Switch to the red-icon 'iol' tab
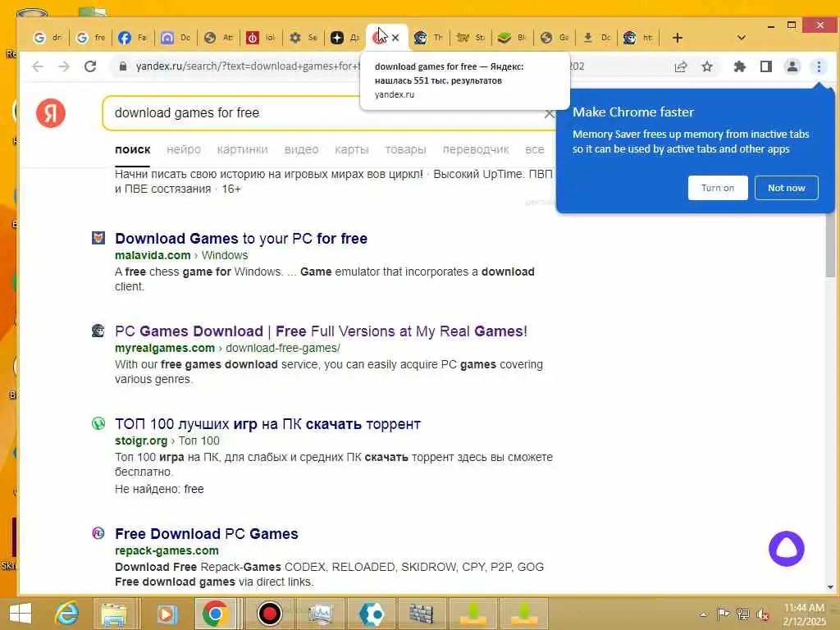The height and width of the screenshot is (630, 840). coord(261,38)
